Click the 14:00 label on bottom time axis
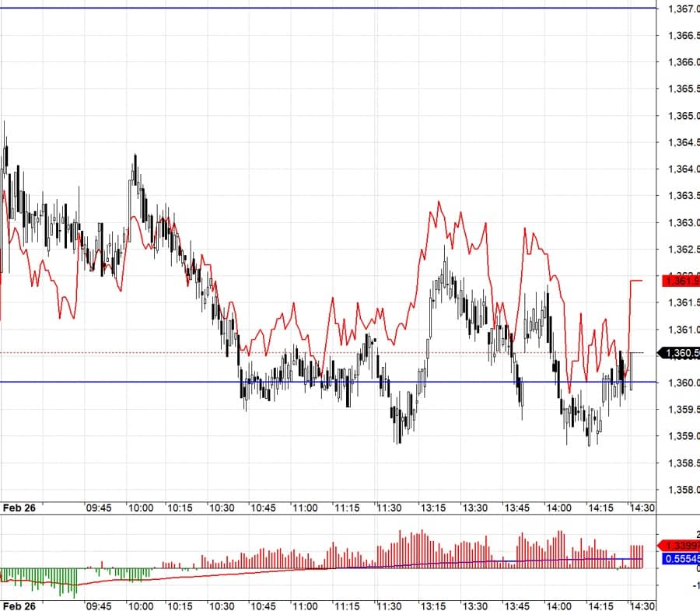700x611 pixels. pos(558,604)
